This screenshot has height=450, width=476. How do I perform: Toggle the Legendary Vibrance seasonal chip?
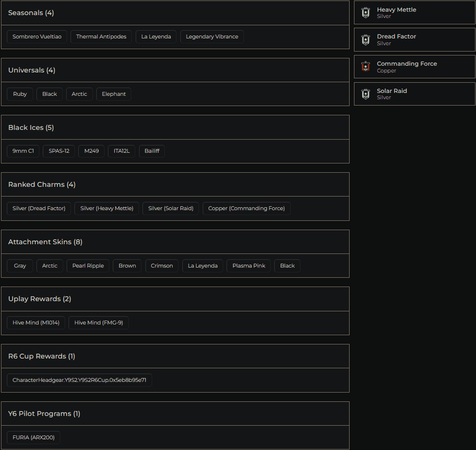(212, 36)
